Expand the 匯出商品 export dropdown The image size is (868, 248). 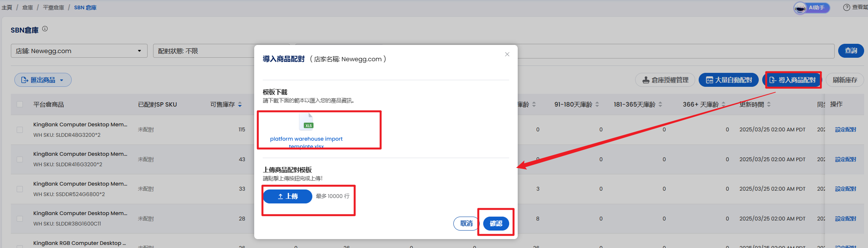tap(43, 80)
